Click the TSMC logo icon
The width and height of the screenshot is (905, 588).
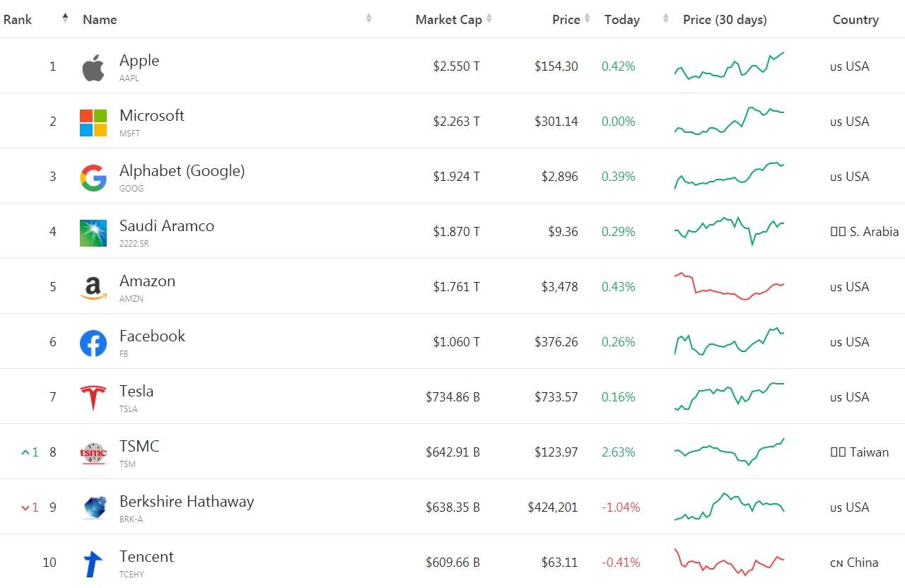click(x=93, y=454)
